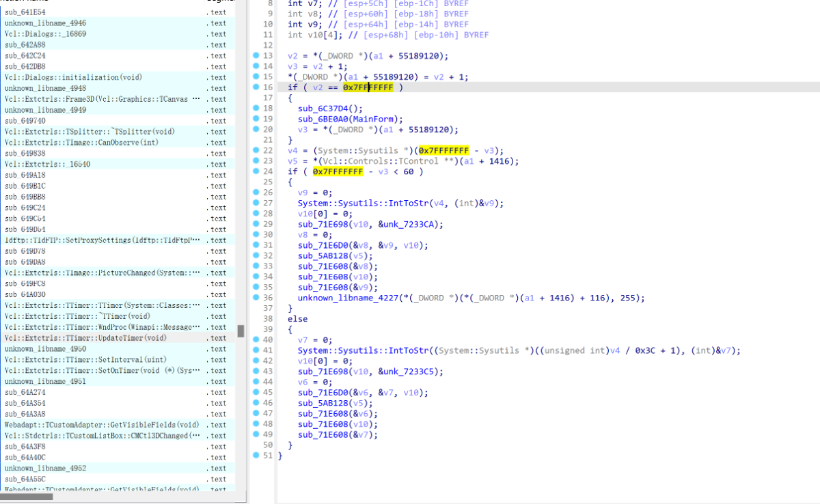Select Vcl::Extctrls::Frame3D function row

click(x=118, y=99)
